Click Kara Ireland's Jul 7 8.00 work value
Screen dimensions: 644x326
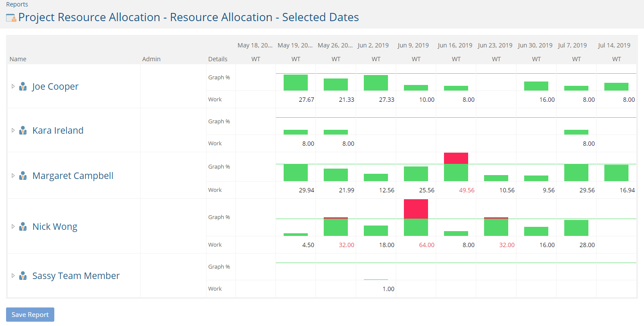(x=589, y=144)
